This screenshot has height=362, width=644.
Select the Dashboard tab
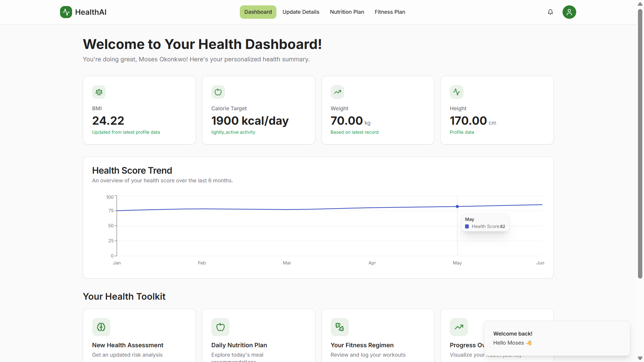258,12
